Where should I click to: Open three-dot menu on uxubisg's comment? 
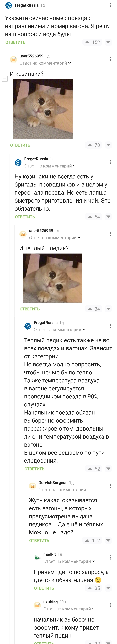pyautogui.click(x=110, y=605)
